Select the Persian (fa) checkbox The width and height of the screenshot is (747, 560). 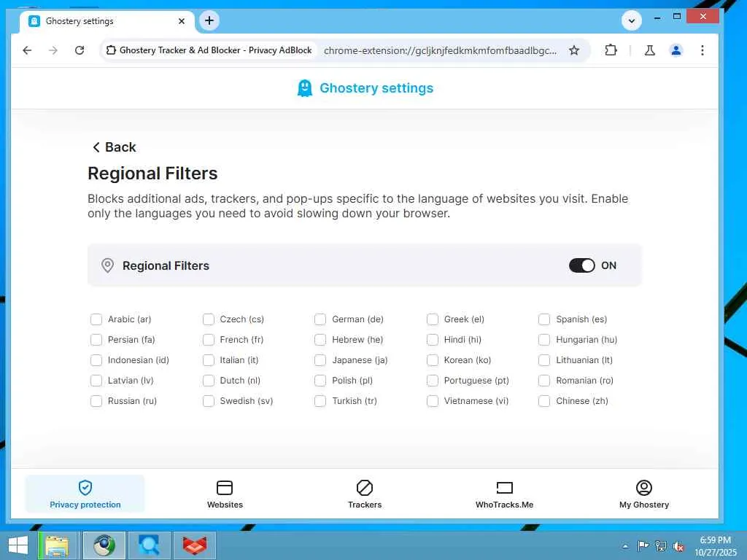[x=96, y=340]
